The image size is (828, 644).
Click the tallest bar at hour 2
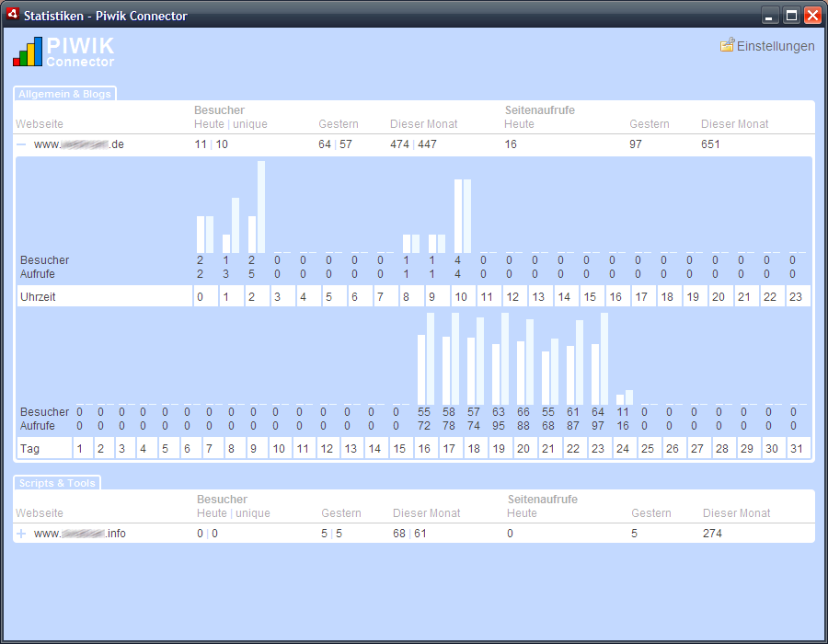point(261,207)
